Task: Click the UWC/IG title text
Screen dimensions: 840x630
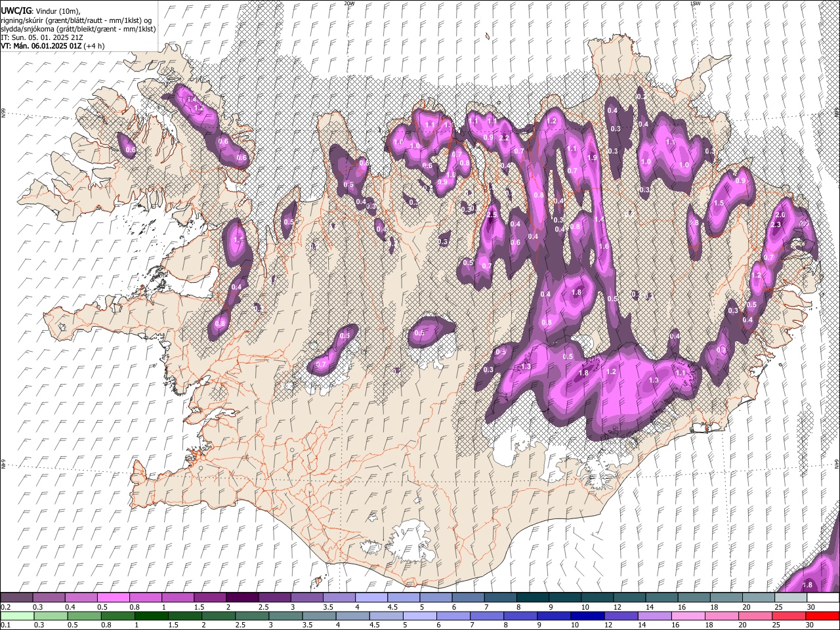Action: [x=15, y=10]
